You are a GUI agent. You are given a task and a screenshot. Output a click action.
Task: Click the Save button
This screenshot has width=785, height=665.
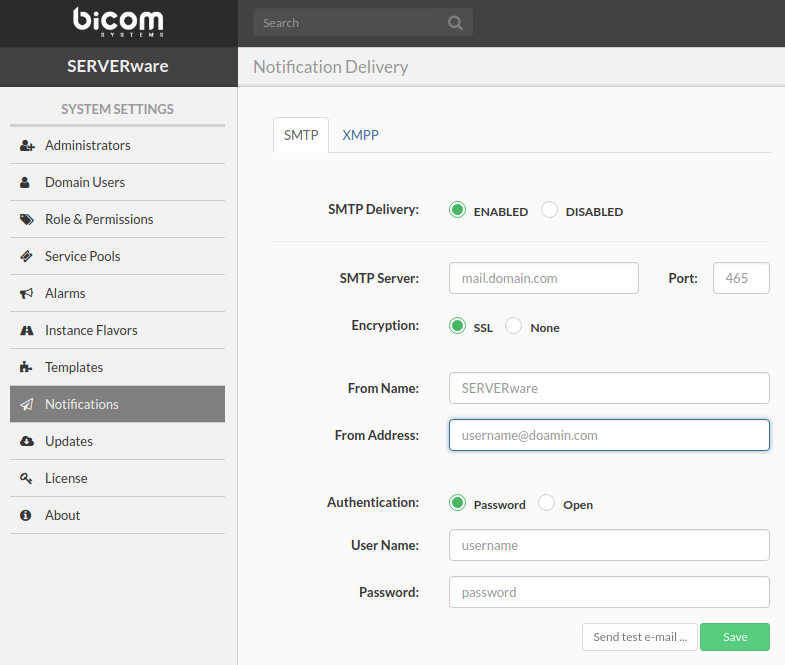(x=735, y=637)
